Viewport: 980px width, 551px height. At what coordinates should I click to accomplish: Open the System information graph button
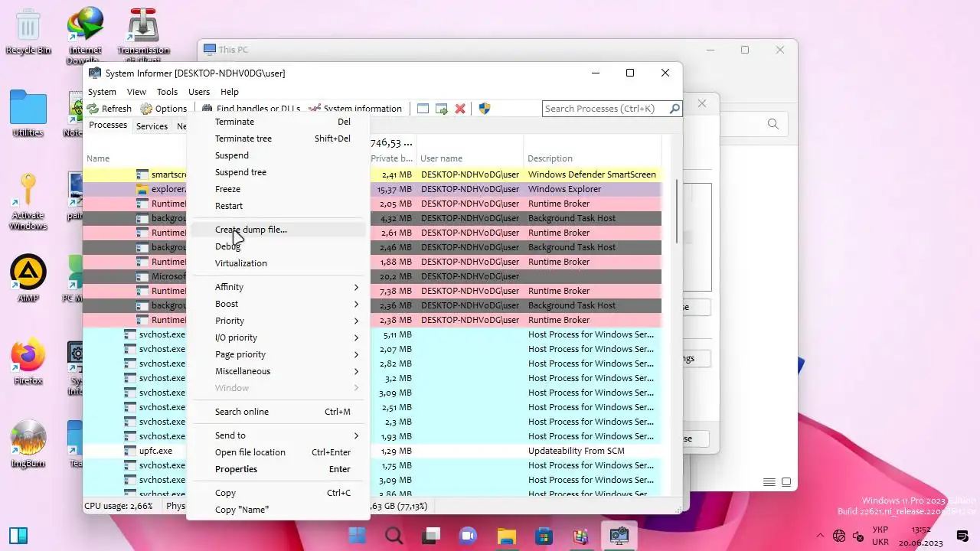[x=354, y=109]
